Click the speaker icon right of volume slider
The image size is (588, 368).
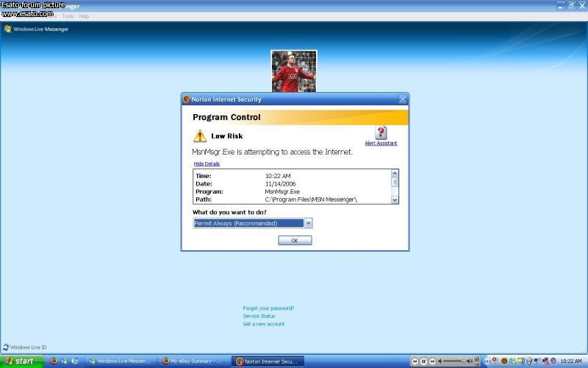pos(469,361)
